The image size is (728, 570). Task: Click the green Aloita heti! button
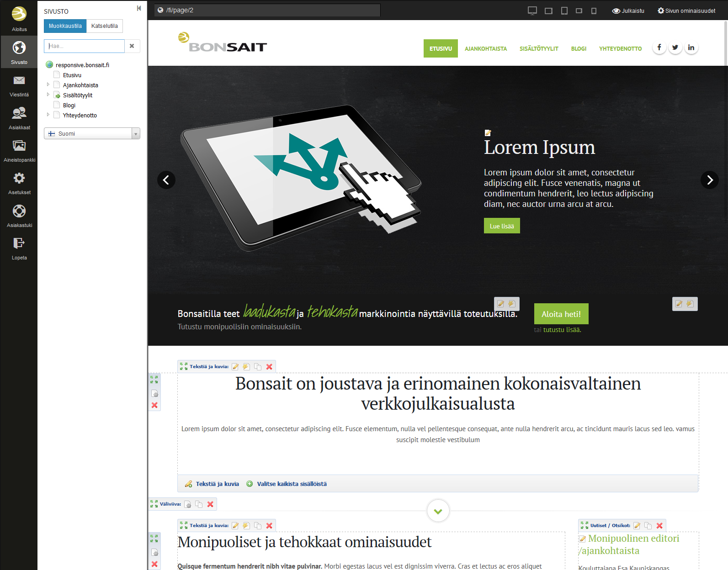561,314
